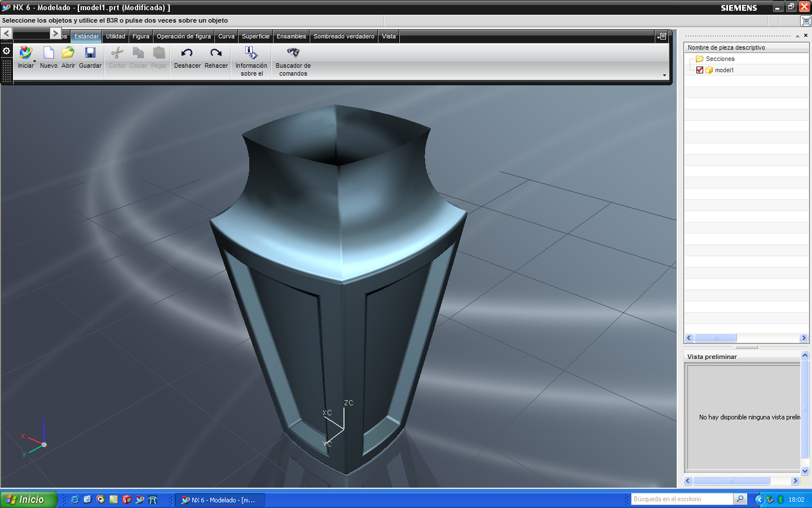The height and width of the screenshot is (508, 812).
Task: Click the Bluetooth tray icon
Action: [x=780, y=500]
